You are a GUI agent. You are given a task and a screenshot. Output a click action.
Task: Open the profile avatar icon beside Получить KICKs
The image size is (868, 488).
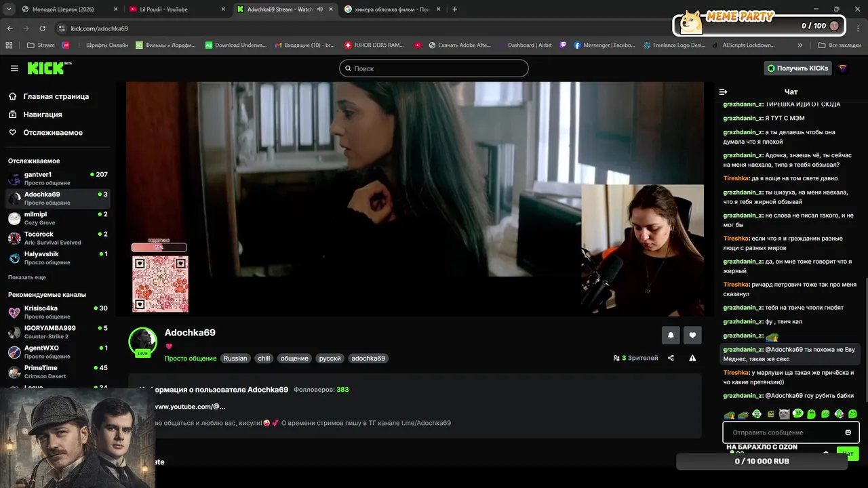tap(843, 68)
